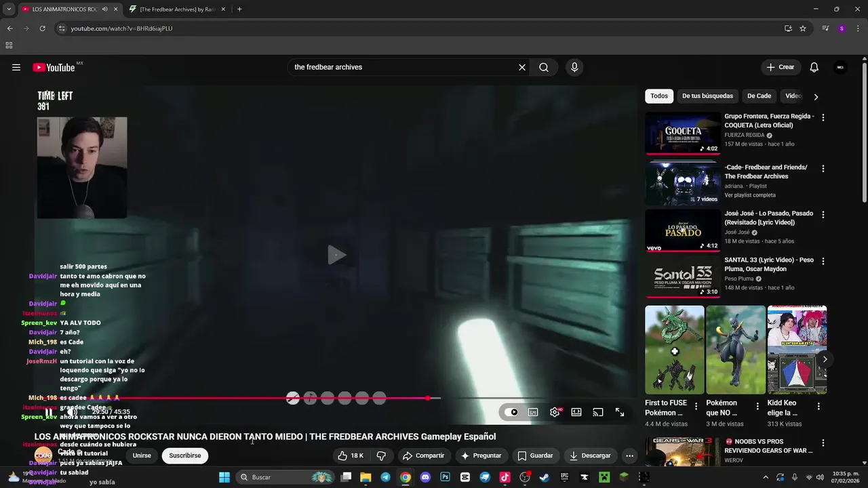
Task: Subscribe with the Suscribirse button
Action: click(x=185, y=455)
